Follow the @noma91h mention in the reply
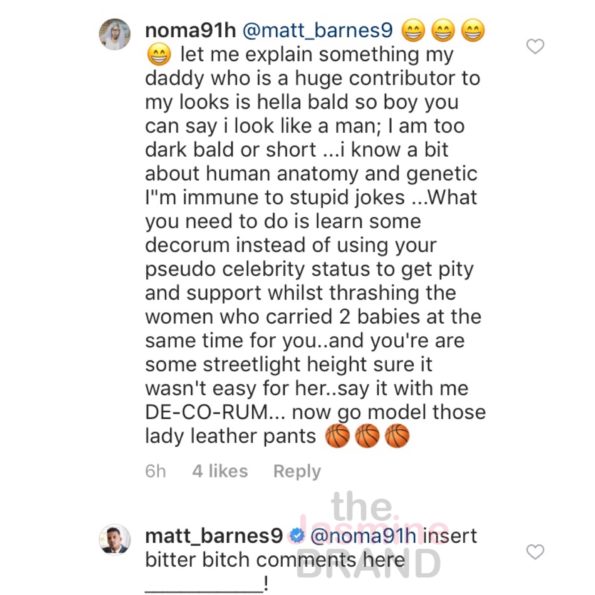 pos(363,536)
